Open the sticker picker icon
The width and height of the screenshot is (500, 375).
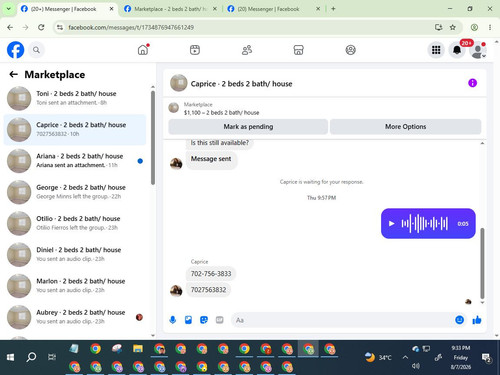[x=204, y=320]
